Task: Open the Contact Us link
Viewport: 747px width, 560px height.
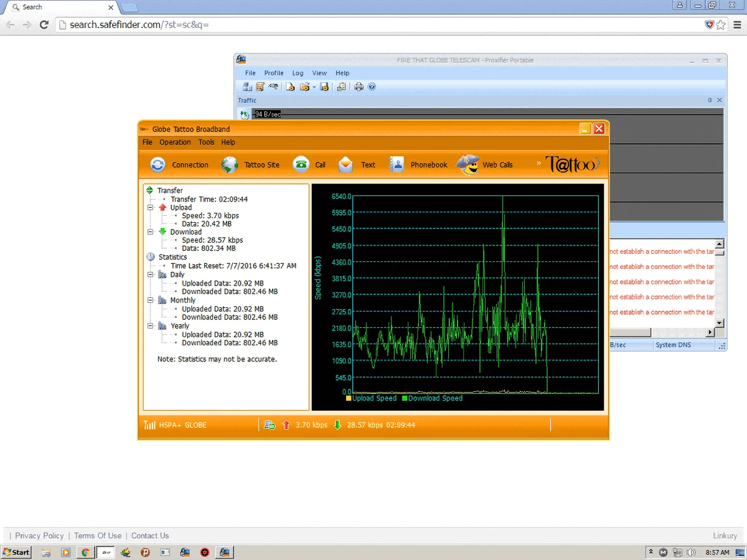Action: (150, 536)
